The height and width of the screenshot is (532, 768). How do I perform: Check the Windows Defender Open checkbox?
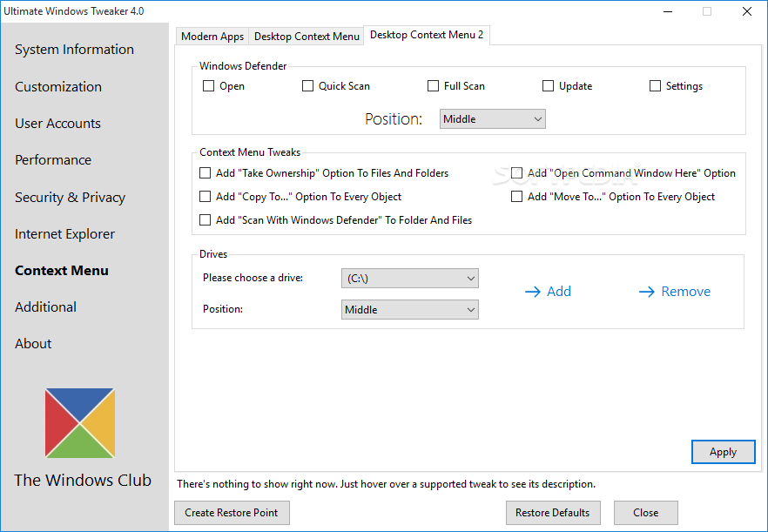coord(209,86)
